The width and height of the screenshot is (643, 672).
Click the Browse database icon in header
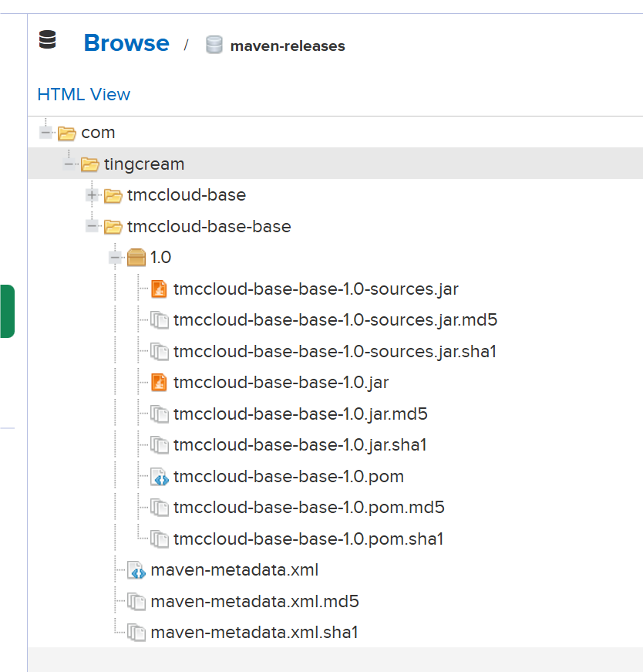point(48,40)
